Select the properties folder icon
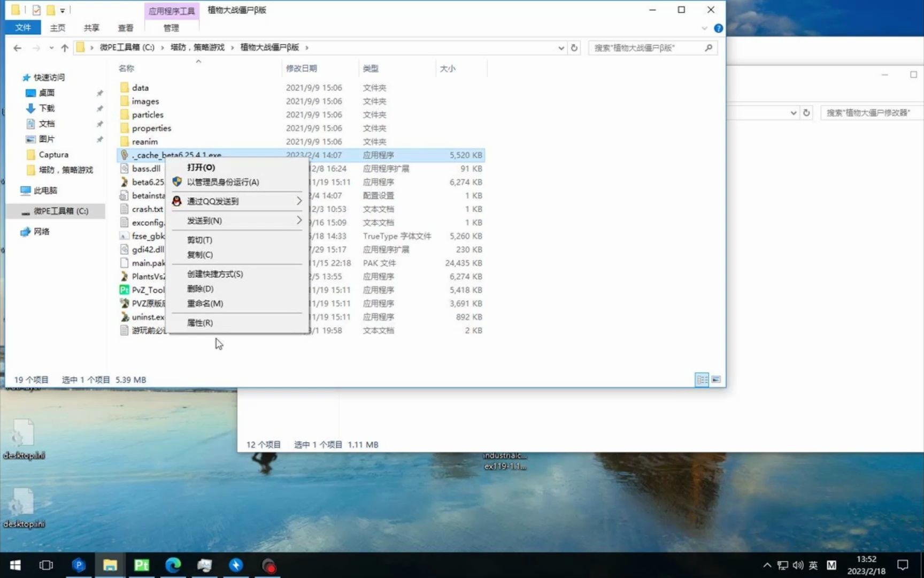Screen dimensions: 924x578 (125, 128)
